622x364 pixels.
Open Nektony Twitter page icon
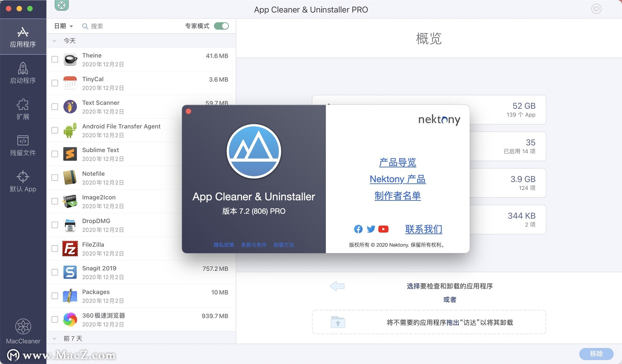pos(371,229)
